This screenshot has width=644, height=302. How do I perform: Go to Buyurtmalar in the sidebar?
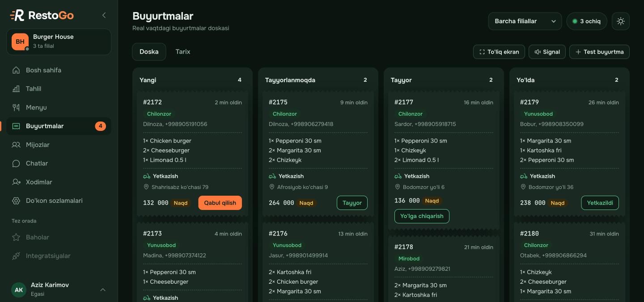[x=59, y=126]
